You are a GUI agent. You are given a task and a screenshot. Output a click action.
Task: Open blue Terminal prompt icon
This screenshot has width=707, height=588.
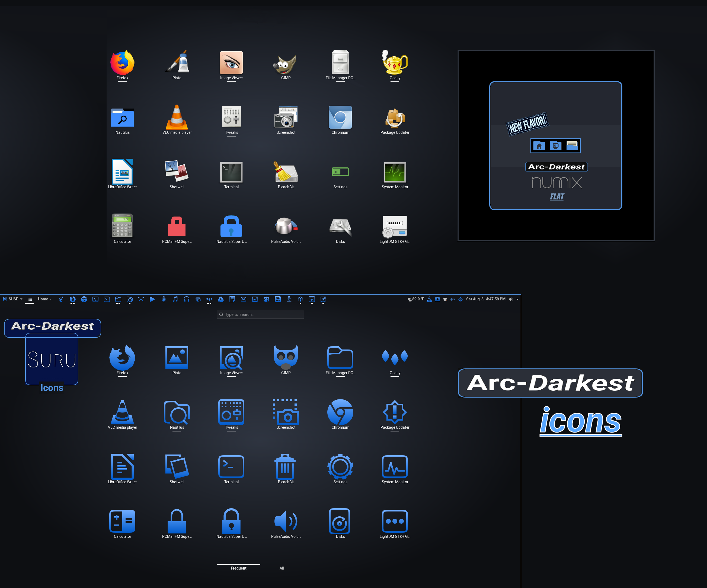click(231, 466)
